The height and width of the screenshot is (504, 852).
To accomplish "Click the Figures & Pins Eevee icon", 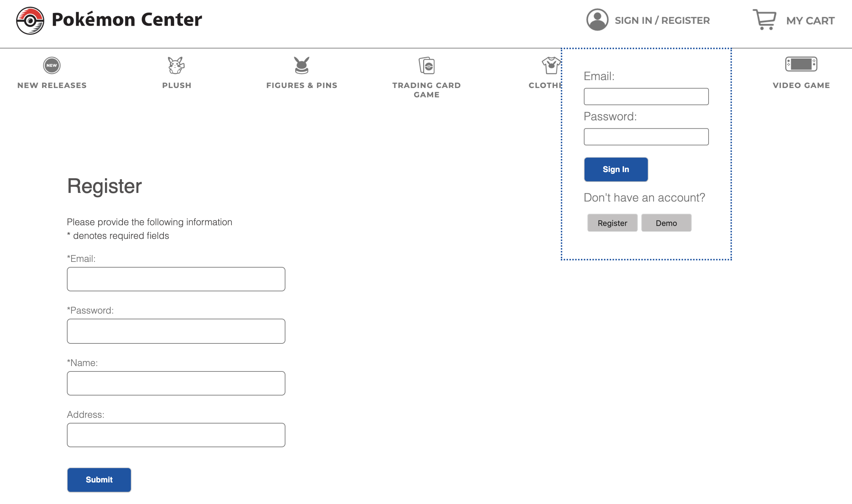I will (x=302, y=65).
